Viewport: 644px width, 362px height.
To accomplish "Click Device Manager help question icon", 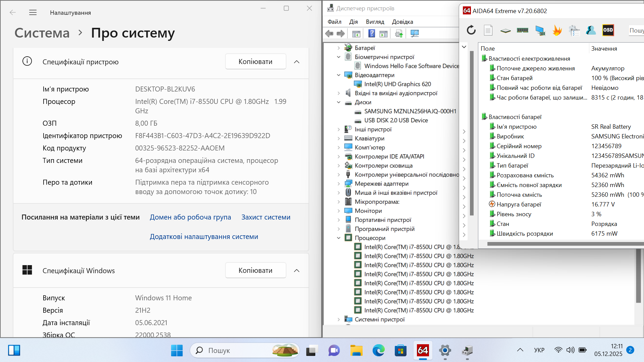I will (372, 34).
